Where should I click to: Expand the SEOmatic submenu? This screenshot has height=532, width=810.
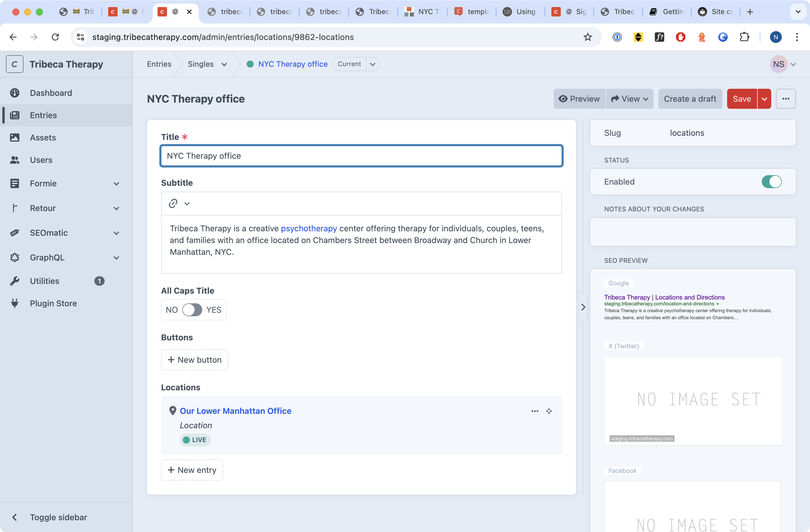coord(116,233)
